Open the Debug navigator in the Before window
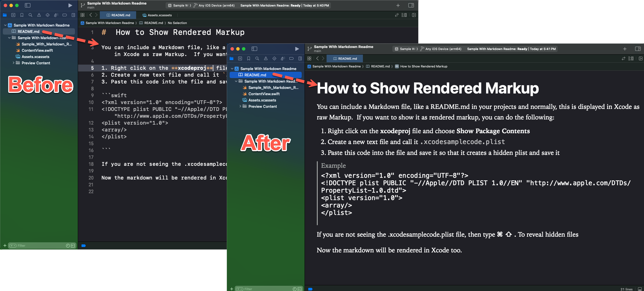 [x=56, y=15]
